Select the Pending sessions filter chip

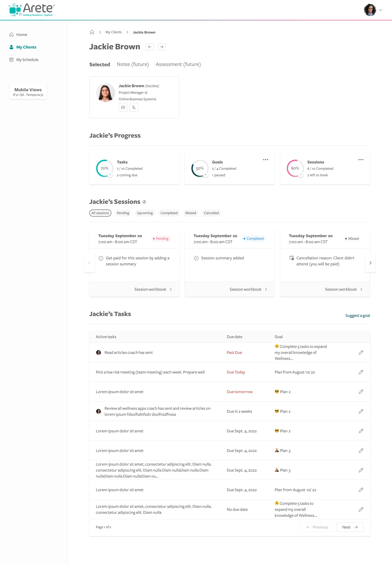coord(123,213)
